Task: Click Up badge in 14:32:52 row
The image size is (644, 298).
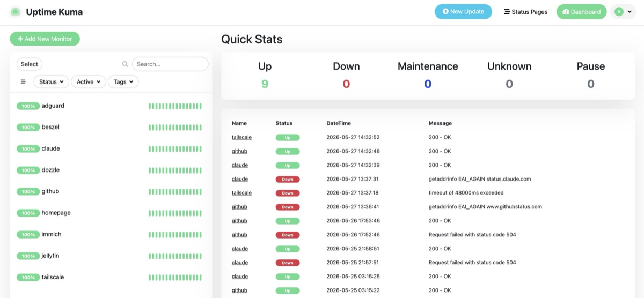Action: click(x=288, y=137)
